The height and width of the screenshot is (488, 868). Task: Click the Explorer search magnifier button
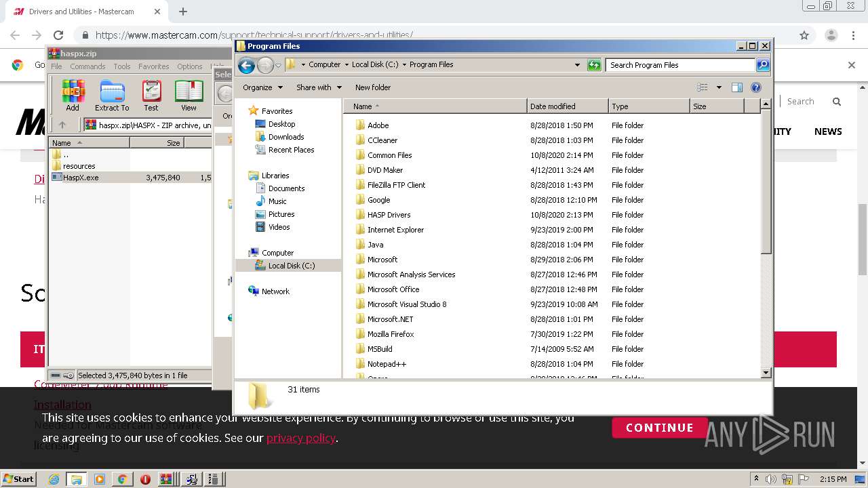pyautogui.click(x=763, y=65)
